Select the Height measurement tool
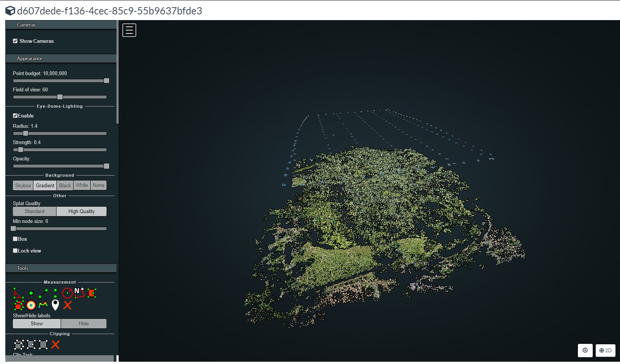The width and height of the screenshot is (620, 364). 55,293
